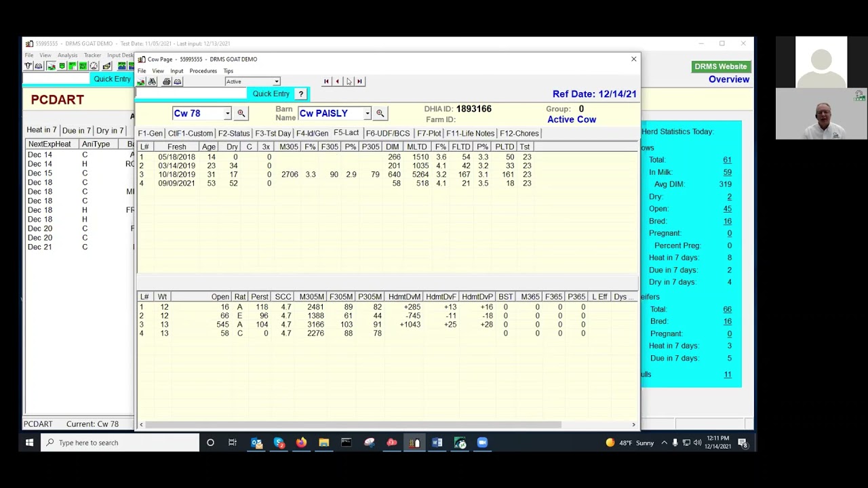Click the Windows taskbar search box

tap(121, 443)
